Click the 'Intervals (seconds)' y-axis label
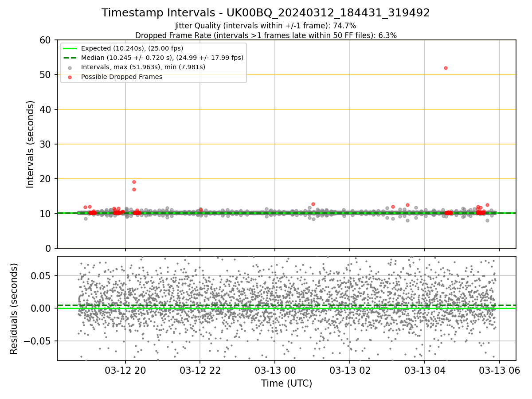This screenshot has height=399, width=532. coord(30,144)
